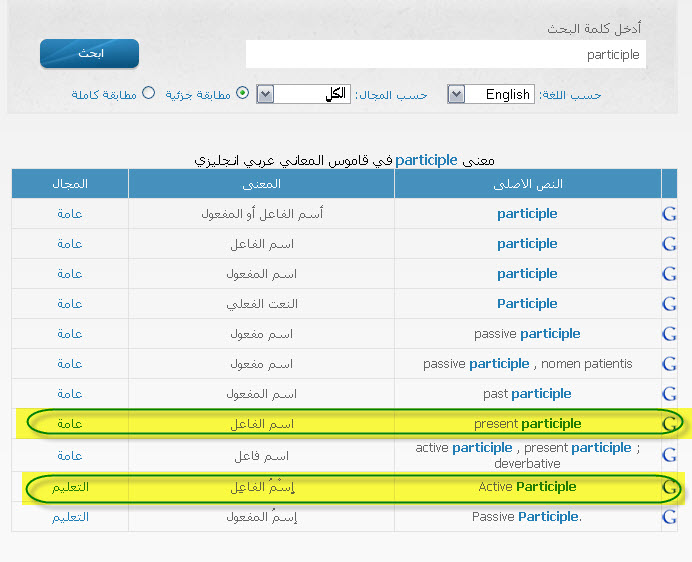Image resolution: width=692 pixels, height=562 pixels.
Task: Select the مطابقة كاملة radio button
Action: 149,93
